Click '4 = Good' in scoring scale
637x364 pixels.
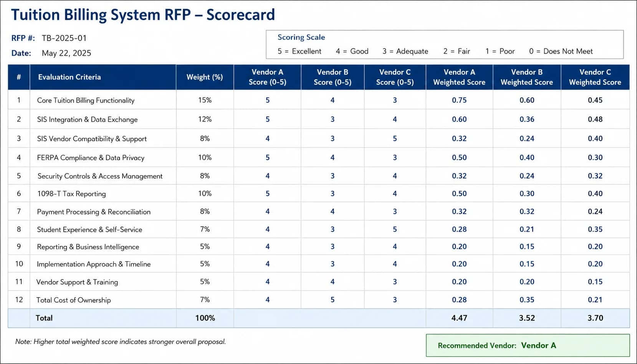pyautogui.click(x=352, y=51)
